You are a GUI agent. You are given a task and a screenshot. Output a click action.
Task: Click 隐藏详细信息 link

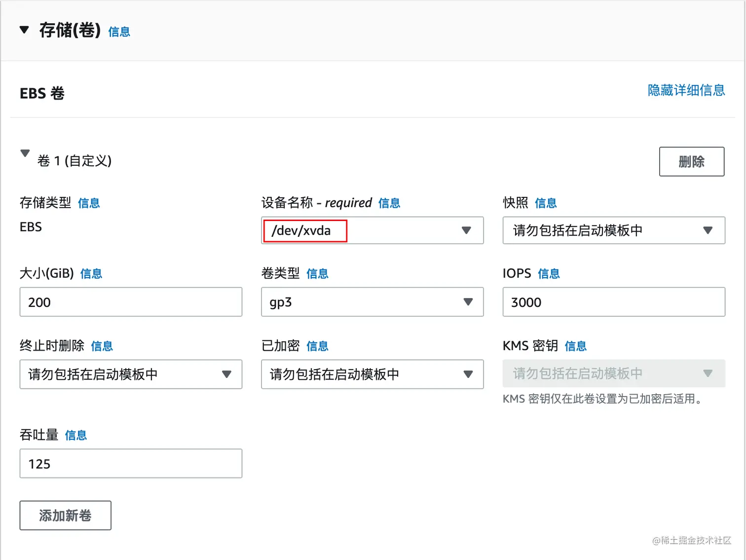pos(686,90)
